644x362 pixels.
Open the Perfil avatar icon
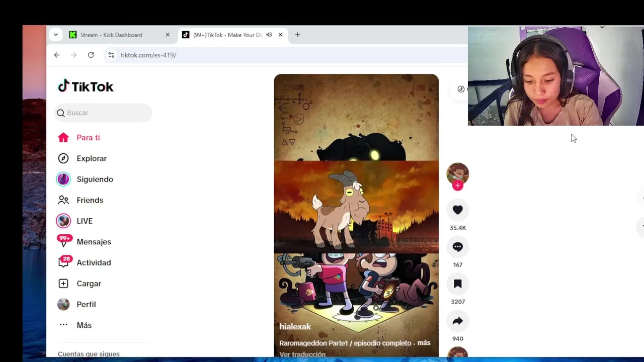pos(63,304)
